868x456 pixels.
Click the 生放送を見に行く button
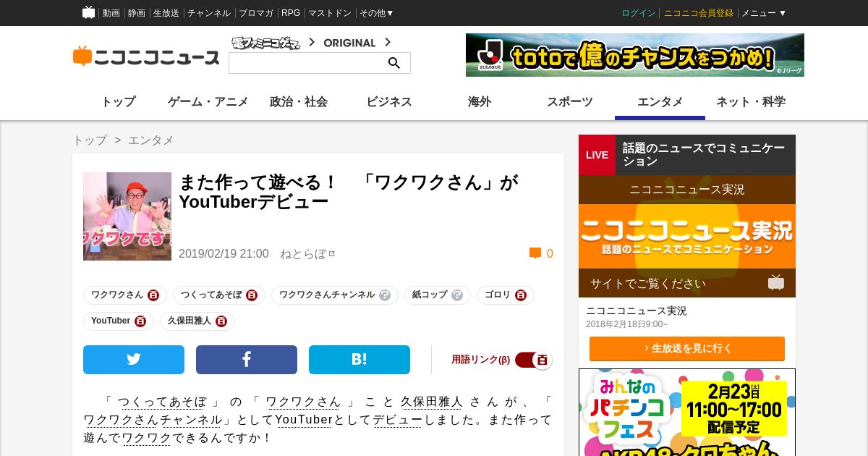pos(687,348)
